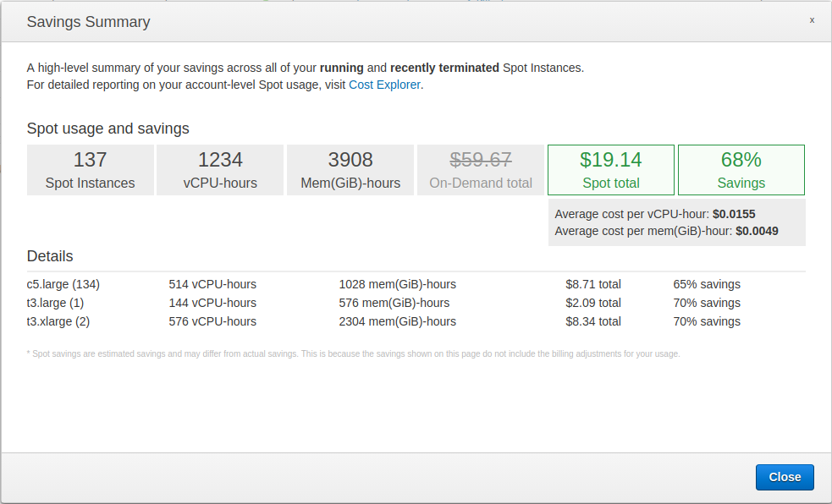Screen dimensions: 832x504
Task: Click the 65% savings value
Action: [706, 284]
